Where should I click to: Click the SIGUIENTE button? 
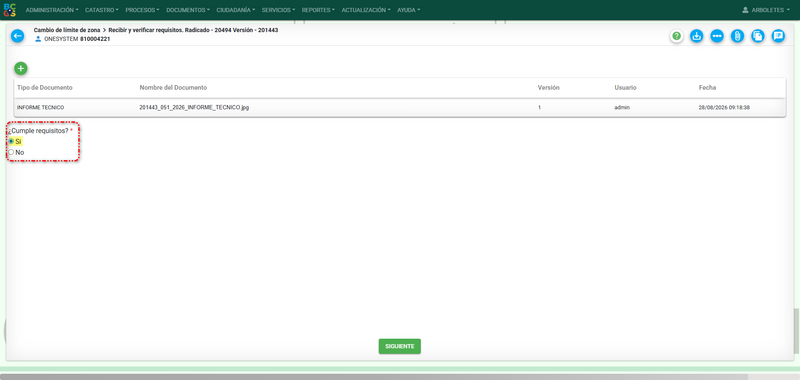pyautogui.click(x=399, y=346)
